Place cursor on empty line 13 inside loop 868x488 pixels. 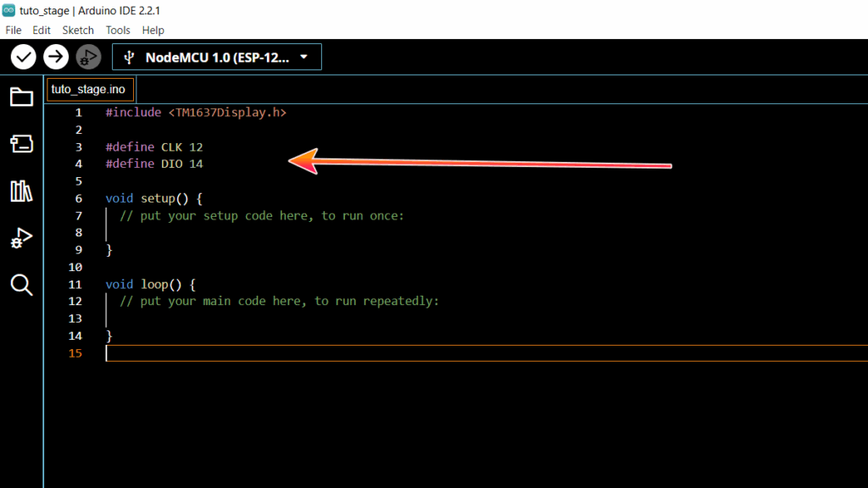coord(487,319)
